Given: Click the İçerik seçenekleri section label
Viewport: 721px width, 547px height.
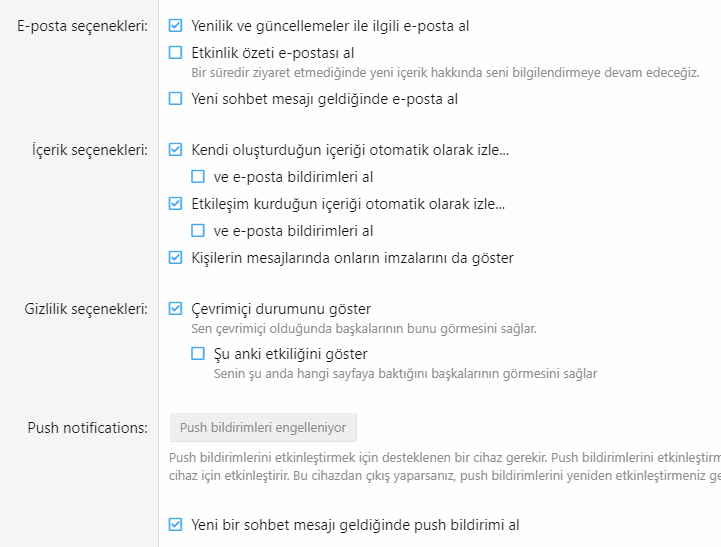Looking at the screenshot, I should [x=90, y=151].
